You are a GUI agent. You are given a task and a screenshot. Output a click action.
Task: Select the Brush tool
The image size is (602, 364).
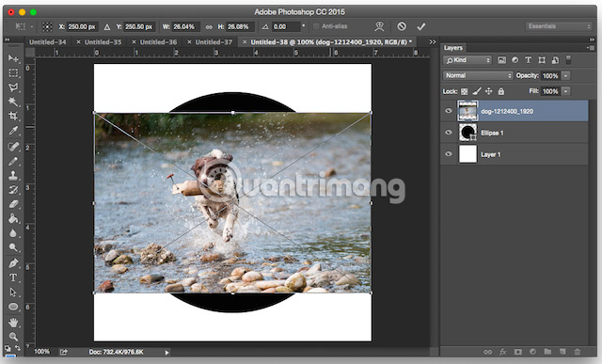(13, 161)
